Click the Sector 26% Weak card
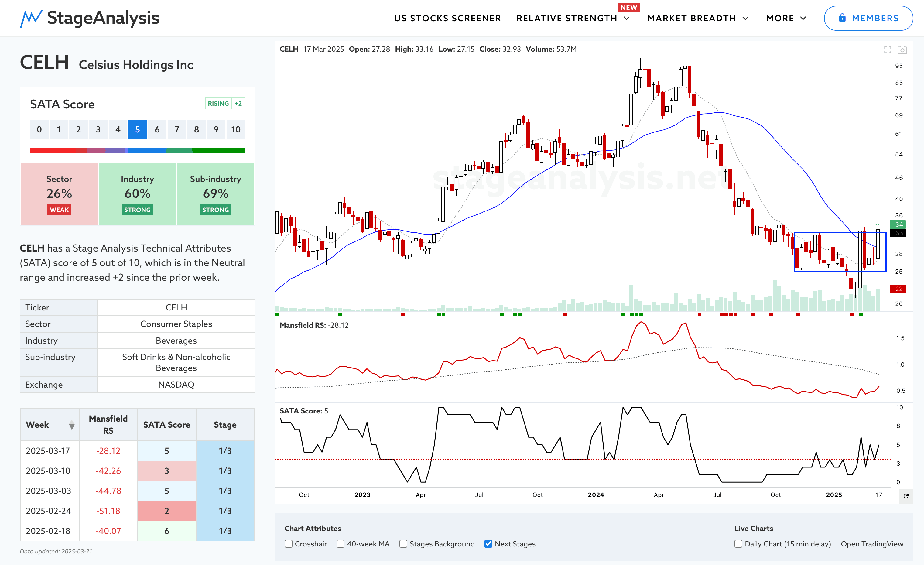Image resolution: width=924 pixels, height=565 pixels. point(59,194)
